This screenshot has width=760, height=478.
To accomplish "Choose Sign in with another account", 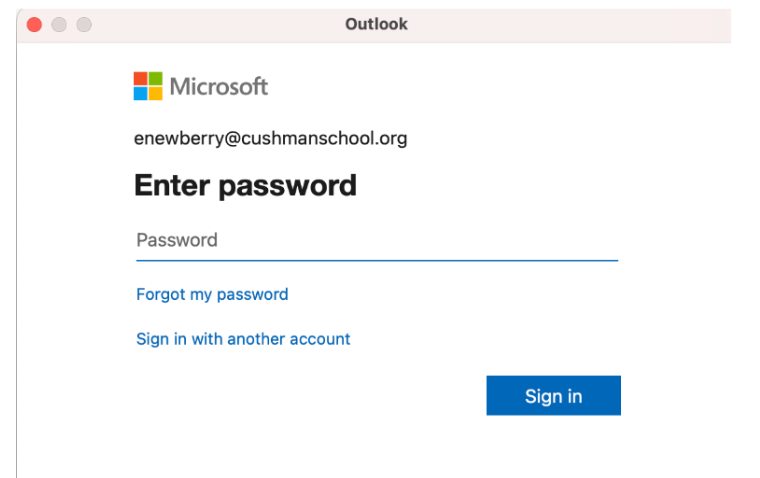I will [243, 339].
